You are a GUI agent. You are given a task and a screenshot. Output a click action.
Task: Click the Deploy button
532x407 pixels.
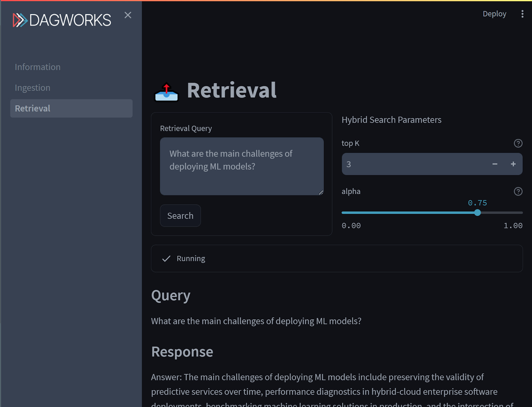(494, 14)
